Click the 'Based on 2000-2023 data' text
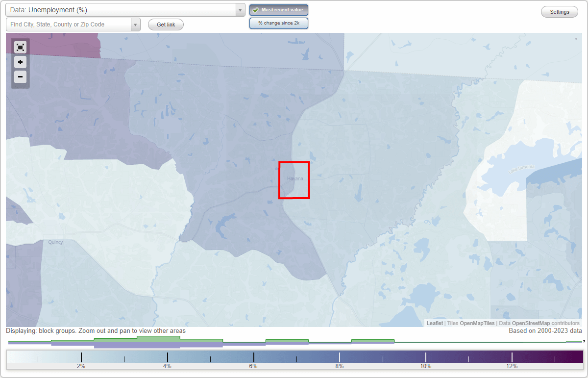This screenshot has width=588, height=378. point(545,331)
